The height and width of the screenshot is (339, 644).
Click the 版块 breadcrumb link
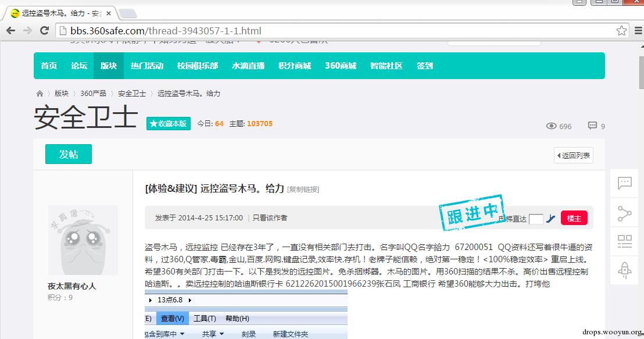pyautogui.click(x=62, y=94)
